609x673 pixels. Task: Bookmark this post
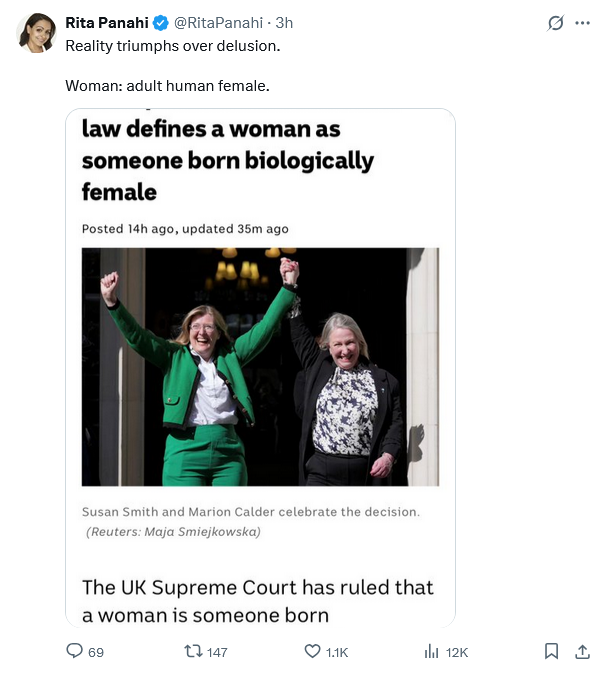pos(551,651)
